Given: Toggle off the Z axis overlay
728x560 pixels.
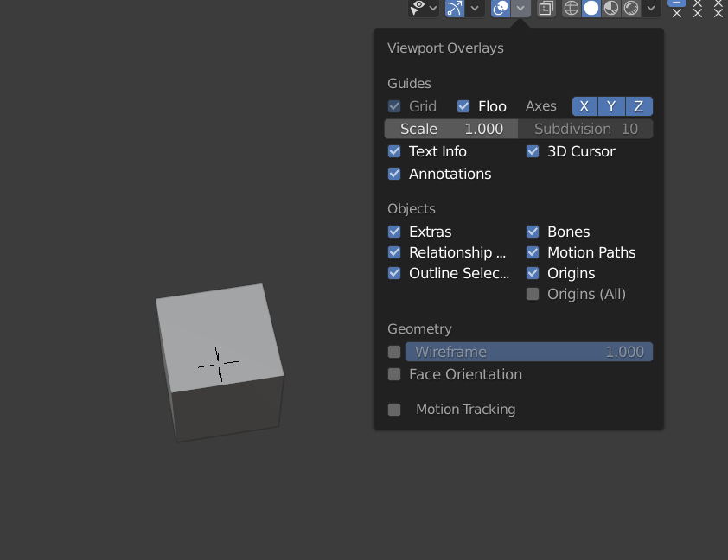Looking at the screenshot, I should [x=639, y=105].
